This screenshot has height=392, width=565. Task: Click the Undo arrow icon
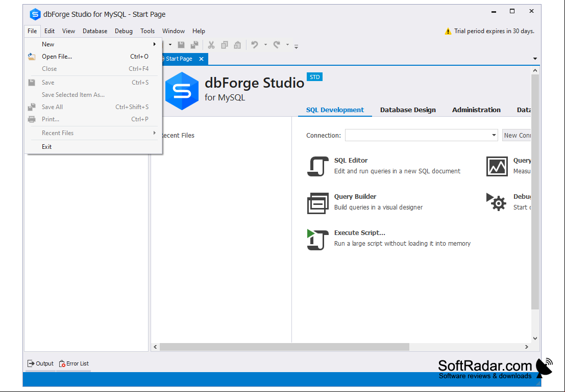click(x=255, y=45)
